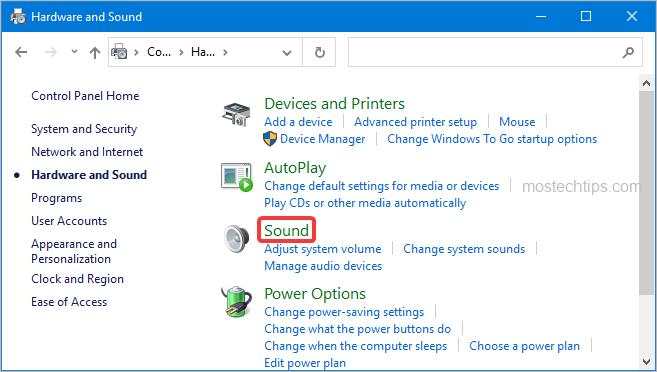Open Manage audio devices
The image size is (657, 372).
[x=323, y=266]
